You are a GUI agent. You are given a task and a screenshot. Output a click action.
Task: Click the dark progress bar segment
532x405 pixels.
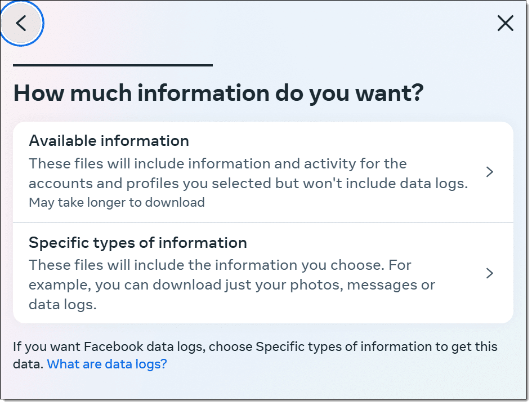113,65
